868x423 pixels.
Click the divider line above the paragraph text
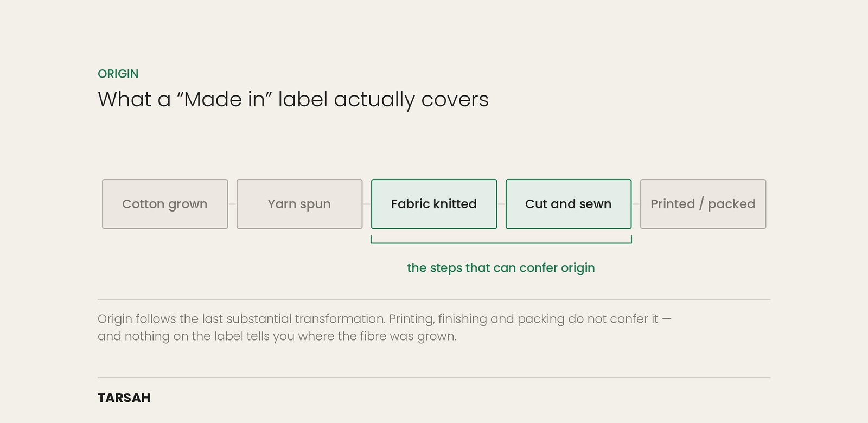[434, 299]
